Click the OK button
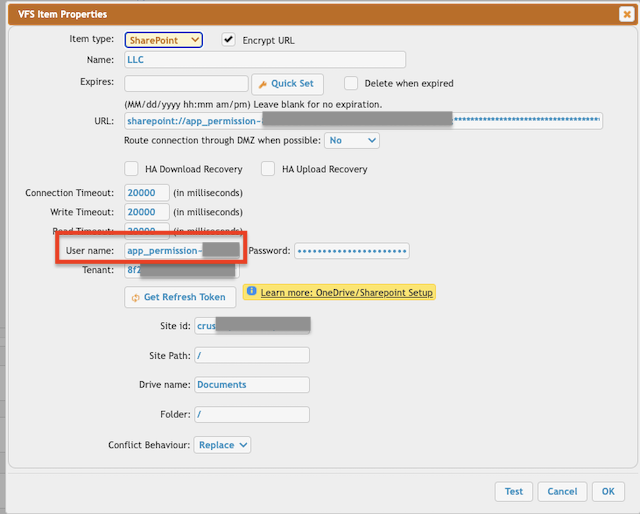This screenshot has height=514, width=640. [608, 492]
